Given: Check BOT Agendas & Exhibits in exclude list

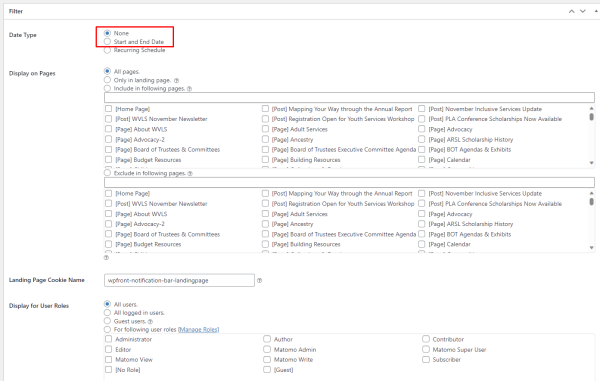Looking at the screenshot, I should coord(422,234).
